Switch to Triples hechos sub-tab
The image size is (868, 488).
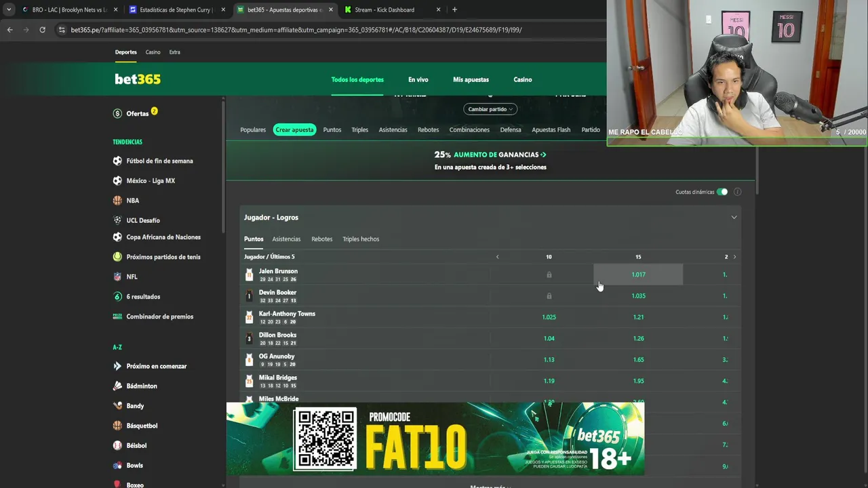tap(361, 239)
